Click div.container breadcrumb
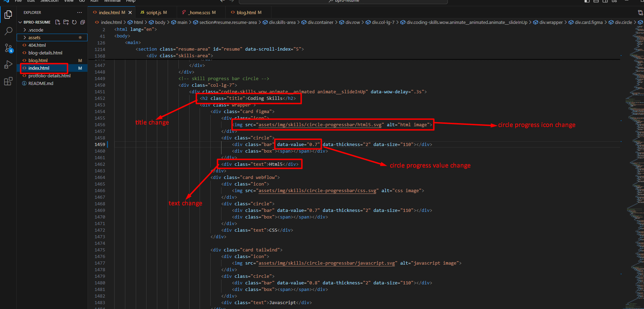This screenshot has height=309, width=644. click(317, 22)
